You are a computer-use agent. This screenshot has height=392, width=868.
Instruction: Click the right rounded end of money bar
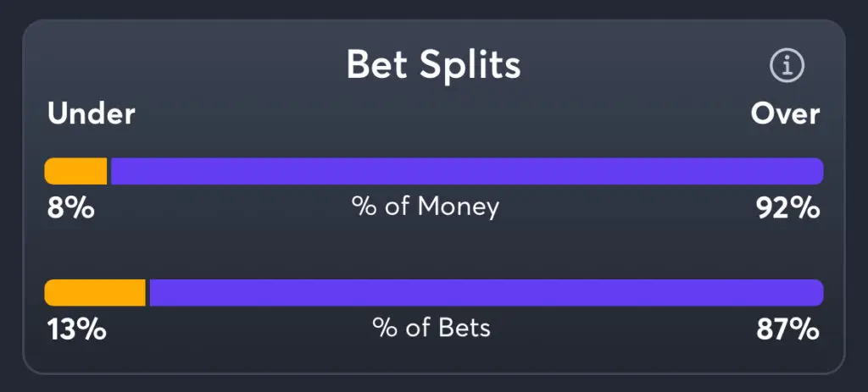click(x=818, y=171)
